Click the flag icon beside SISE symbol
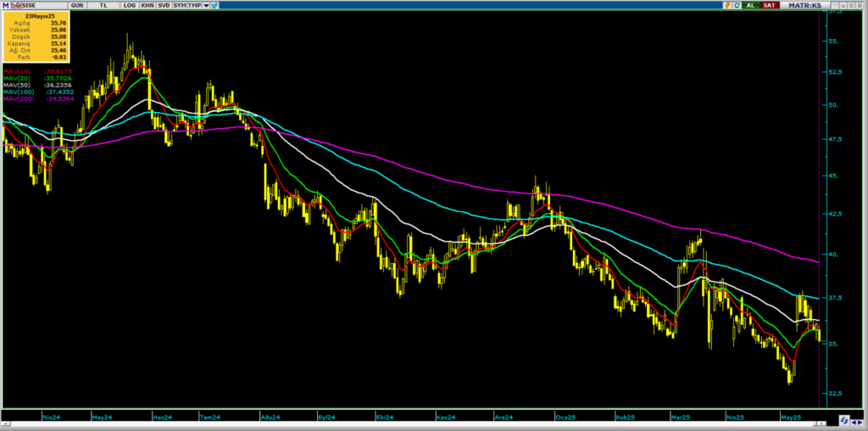This screenshot has width=868, height=431. pos(15,5)
